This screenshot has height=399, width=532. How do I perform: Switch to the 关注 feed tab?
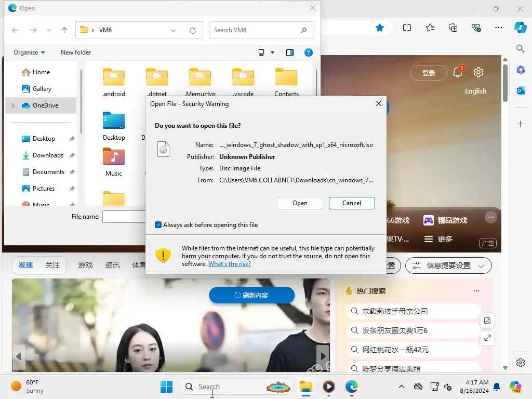pos(52,265)
